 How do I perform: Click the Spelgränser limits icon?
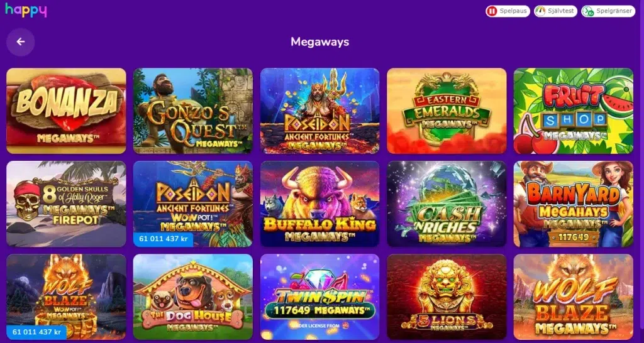click(588, 11)
